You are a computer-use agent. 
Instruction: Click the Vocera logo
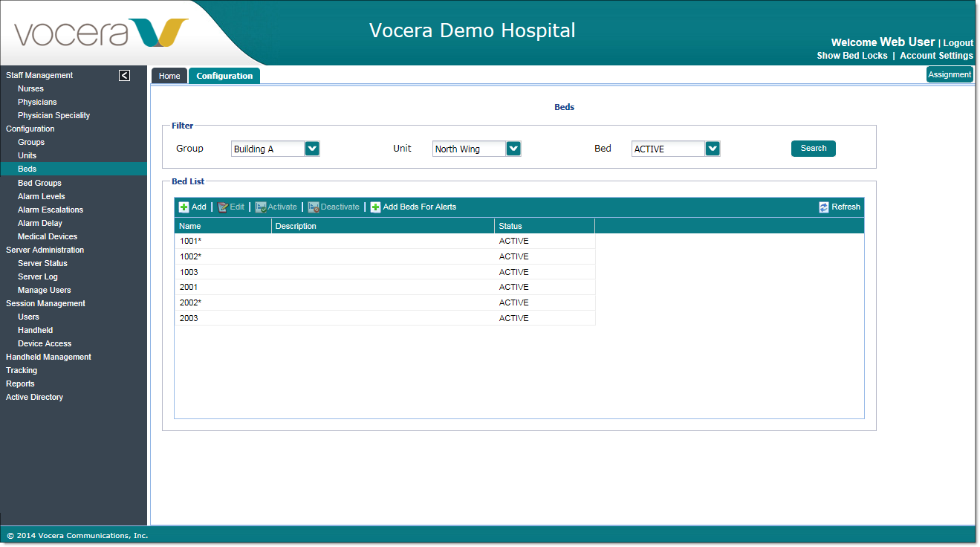click(100, 33)
